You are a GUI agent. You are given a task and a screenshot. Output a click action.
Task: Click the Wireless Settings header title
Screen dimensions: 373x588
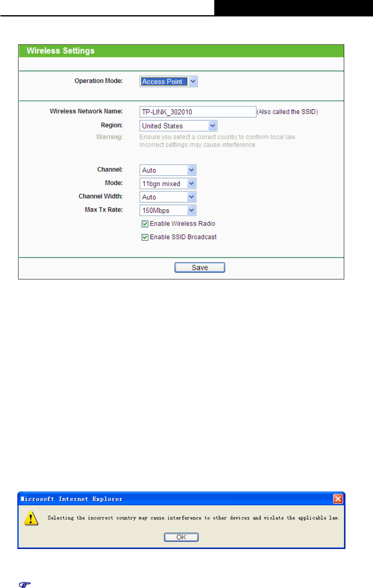(60, 51)
